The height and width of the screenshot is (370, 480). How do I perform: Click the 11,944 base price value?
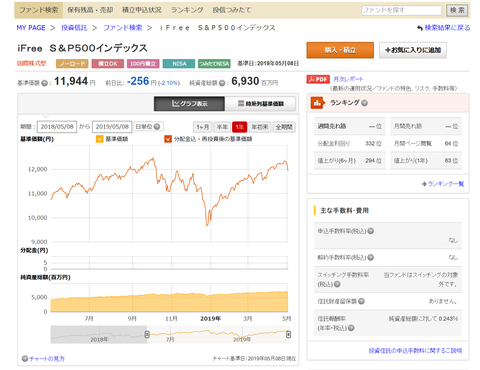[x=71, y=81]
